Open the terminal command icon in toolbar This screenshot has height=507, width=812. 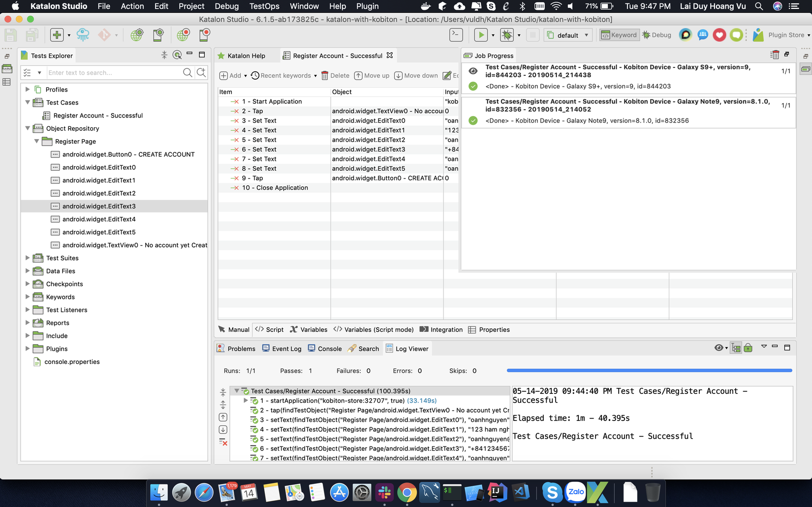[x=456, y=35]
